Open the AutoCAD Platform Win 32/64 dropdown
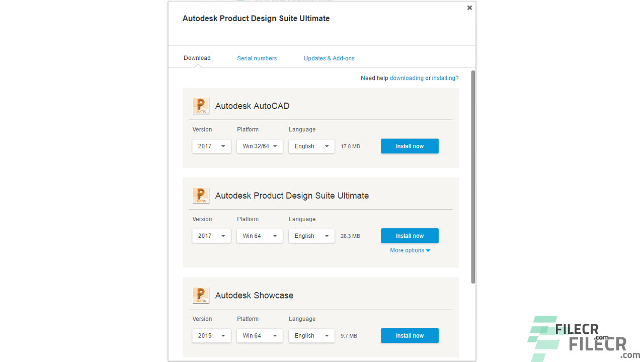This screenshot has height=362, width=644. coord(260,146)
